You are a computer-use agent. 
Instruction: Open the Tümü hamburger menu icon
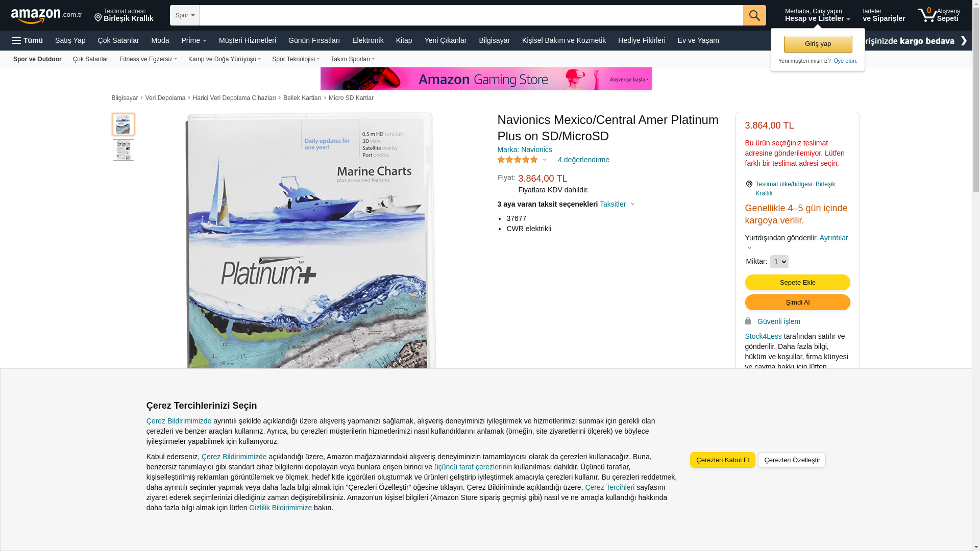point(17,40)
